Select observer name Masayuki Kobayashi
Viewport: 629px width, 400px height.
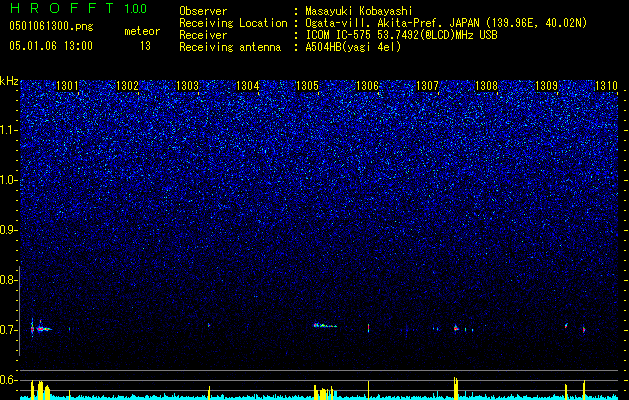pyautogui.click(x=359, y=11)
